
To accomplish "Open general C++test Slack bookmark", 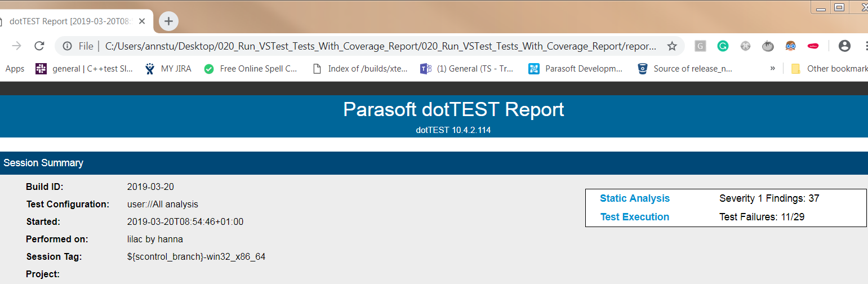I will pos(85,69).
